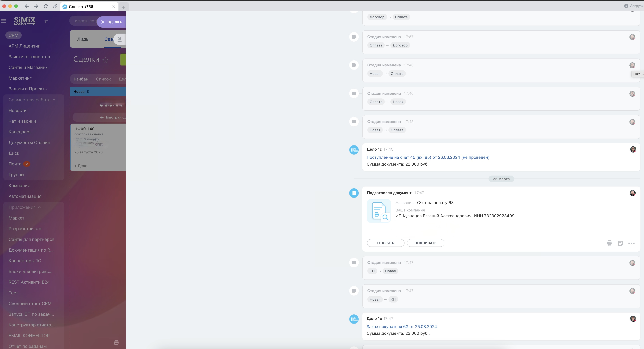The height and width of the screenshot is (349, 644).
Task: Open Заказ покупателя 63 link
Action: click(x=402, y=327)
